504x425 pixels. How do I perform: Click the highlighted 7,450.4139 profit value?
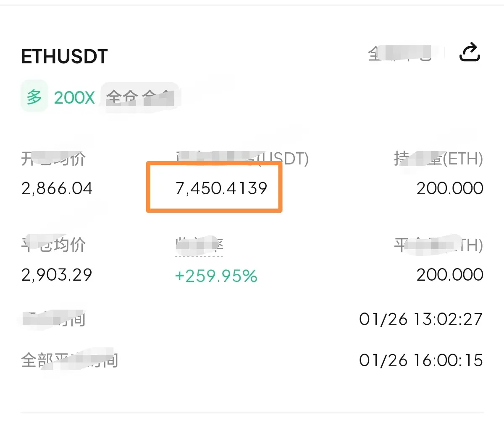(221, 188)
